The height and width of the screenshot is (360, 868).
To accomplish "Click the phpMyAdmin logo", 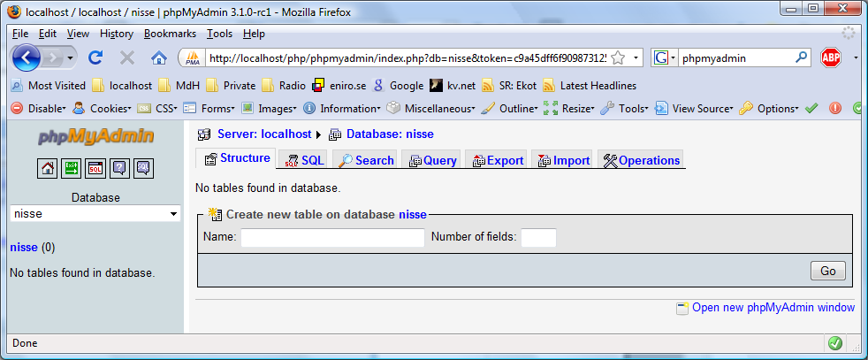I will [x=95, y=136].
